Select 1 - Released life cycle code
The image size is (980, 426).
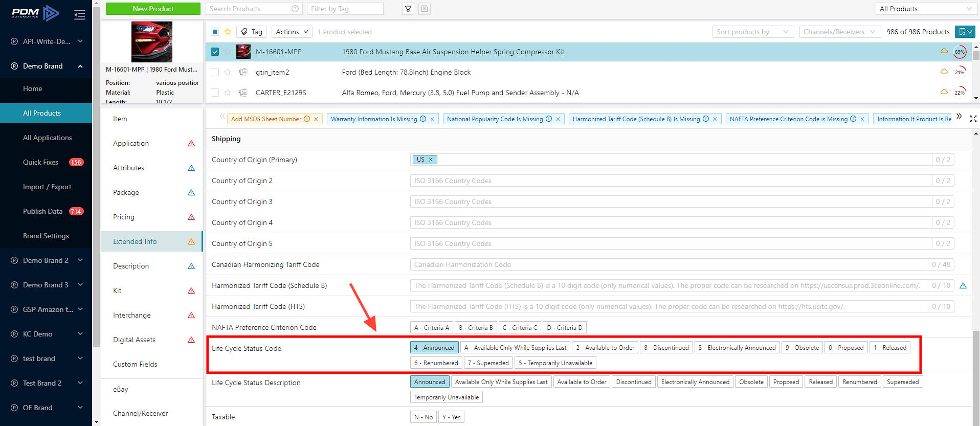click(x=889, y=348)
